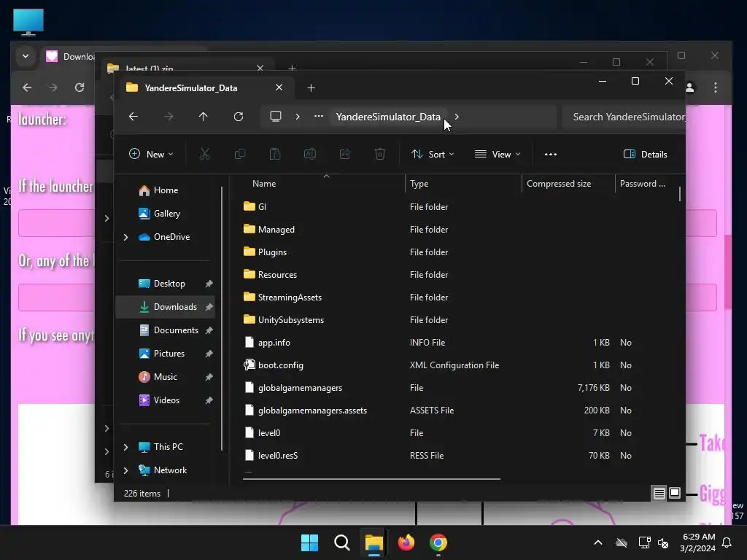Screen dimensions: 747x560
Task: Expand the This PC tree node
Action: tap(125, 447)
